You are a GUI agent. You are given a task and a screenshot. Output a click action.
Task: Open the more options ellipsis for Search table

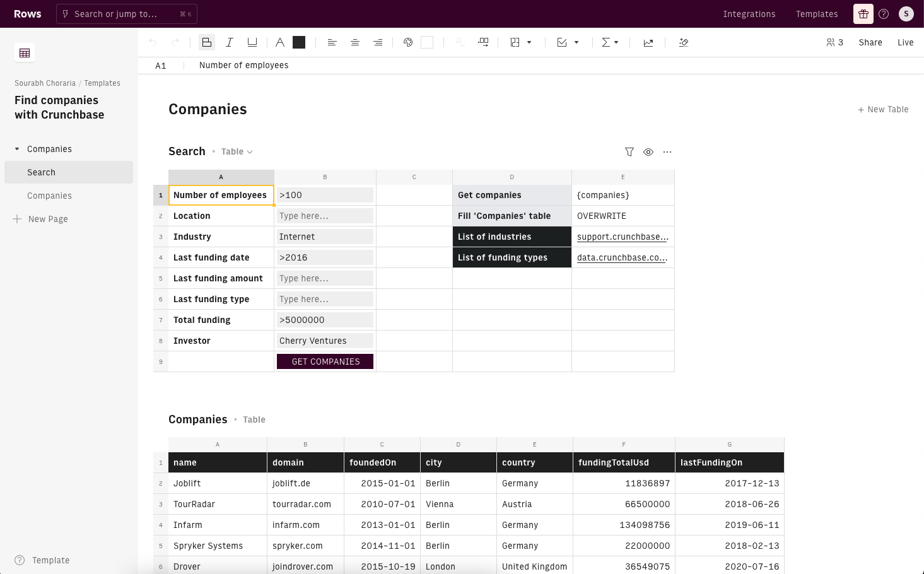pos(667,151)
